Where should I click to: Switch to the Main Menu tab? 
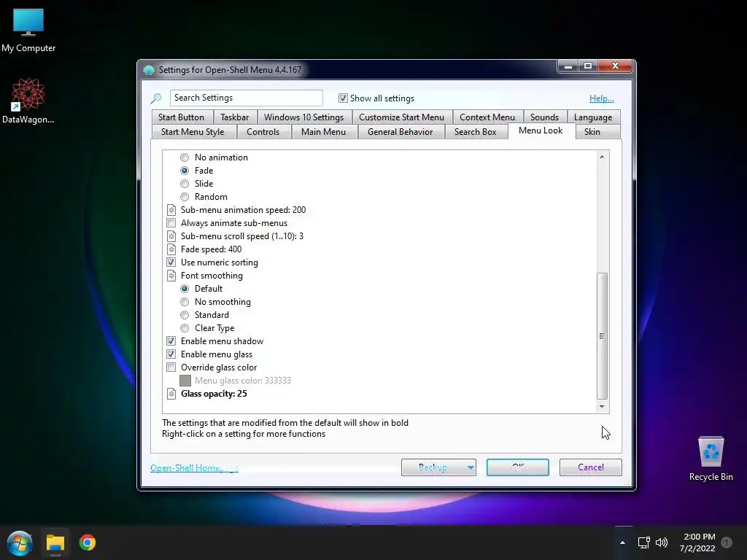(x=323, y=132)
